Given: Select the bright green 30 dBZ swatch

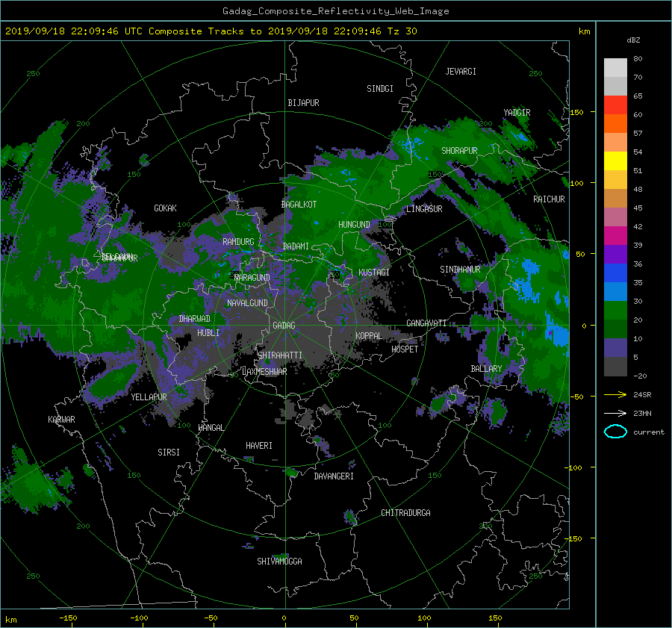Looking at the screenshot, I should click(615, 310).
